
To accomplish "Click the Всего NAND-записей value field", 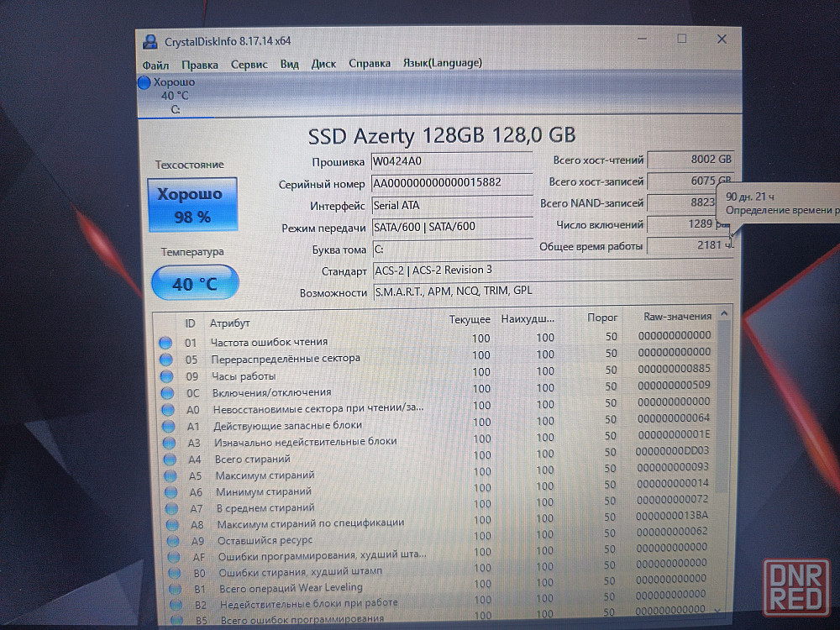I will (681, 202).
